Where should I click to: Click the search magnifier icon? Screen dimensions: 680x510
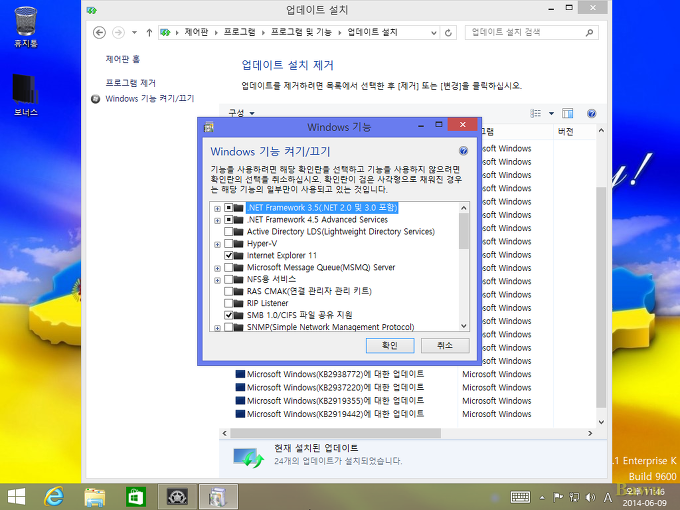(x=589, y=33)
